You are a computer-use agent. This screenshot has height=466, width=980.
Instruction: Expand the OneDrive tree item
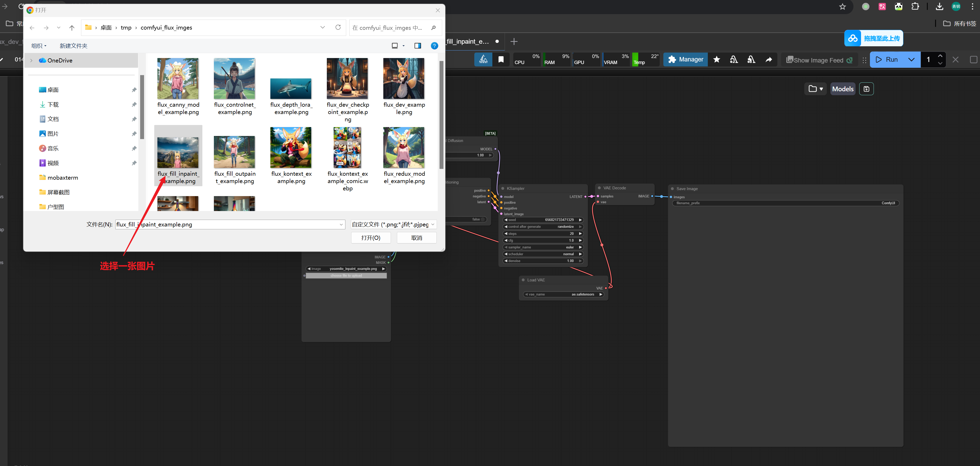(x=32, y=60)
